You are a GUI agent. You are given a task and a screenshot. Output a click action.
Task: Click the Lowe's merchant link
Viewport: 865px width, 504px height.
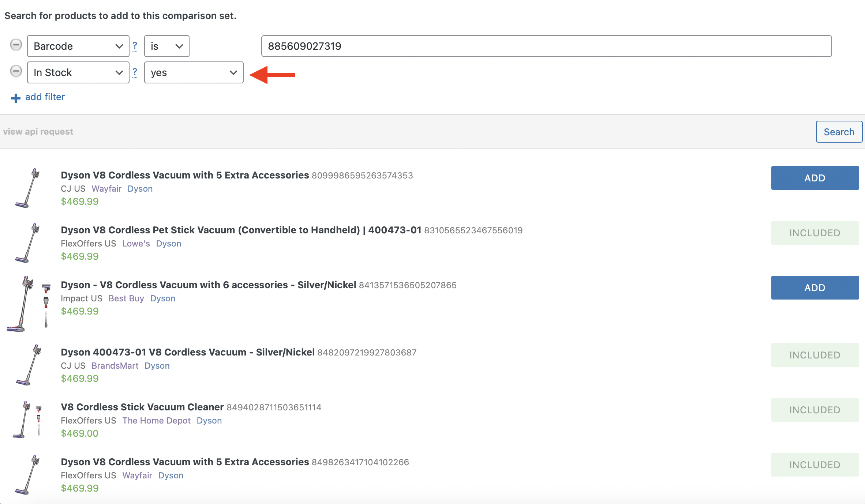tap(136, 244)
